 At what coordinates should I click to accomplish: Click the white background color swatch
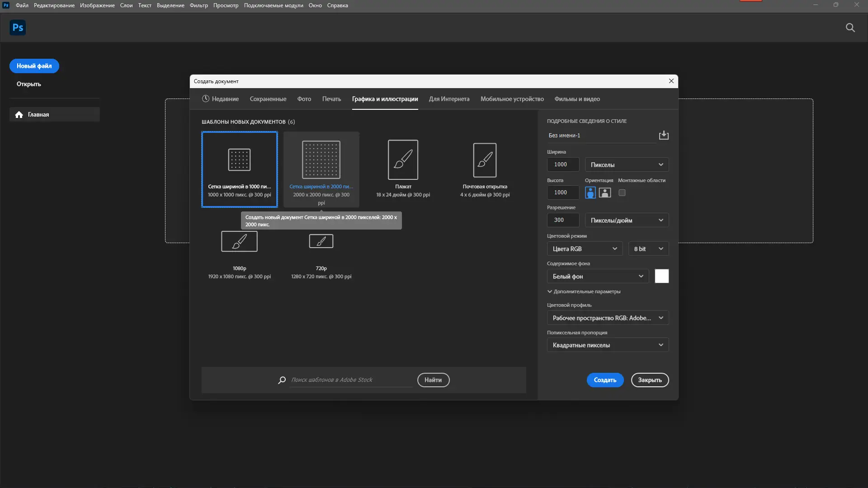pos(661,276)
